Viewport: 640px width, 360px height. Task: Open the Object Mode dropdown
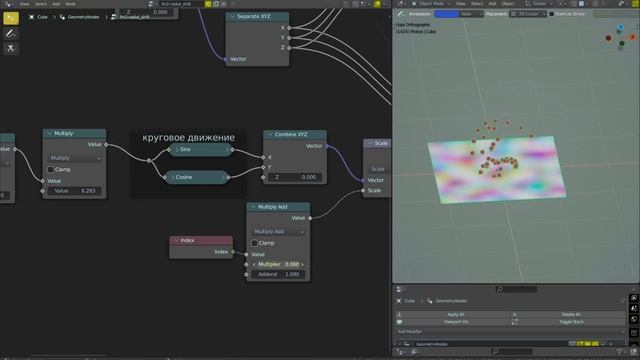(431, 4)
